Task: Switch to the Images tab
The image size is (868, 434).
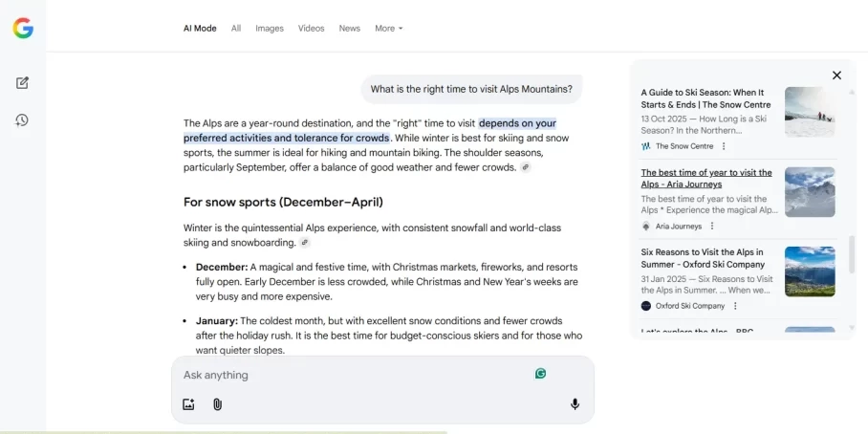Action: click(270, 29)
